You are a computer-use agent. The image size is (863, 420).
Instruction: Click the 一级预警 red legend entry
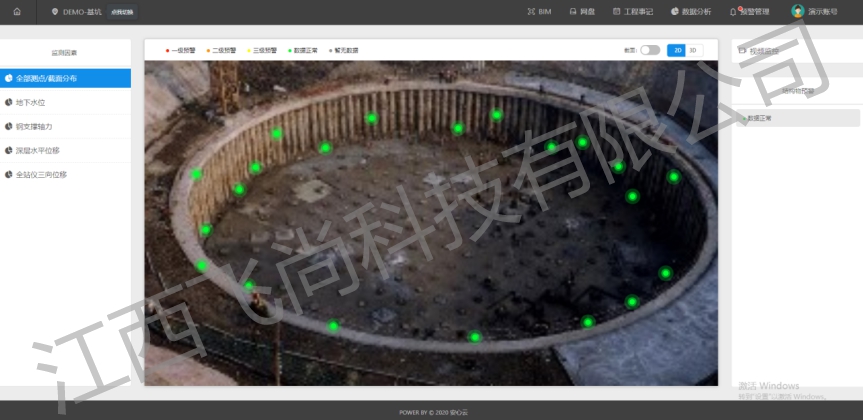pos(181,50)
